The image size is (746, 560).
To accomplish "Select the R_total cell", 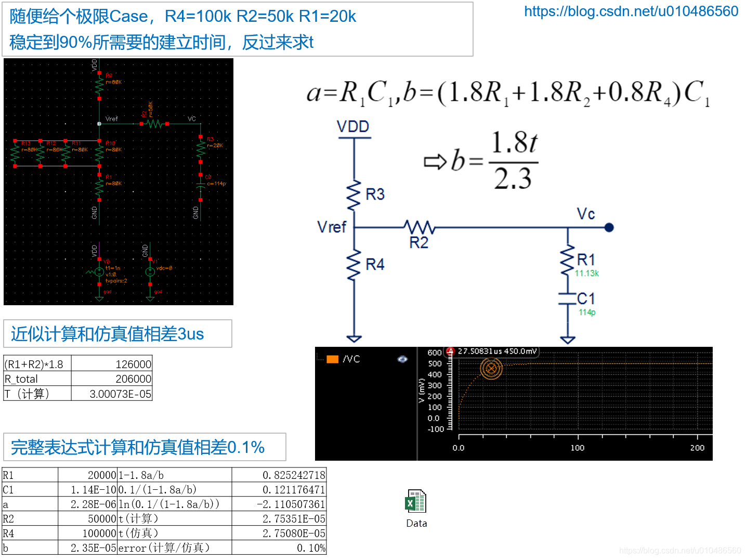I will [x=37, y=379].
